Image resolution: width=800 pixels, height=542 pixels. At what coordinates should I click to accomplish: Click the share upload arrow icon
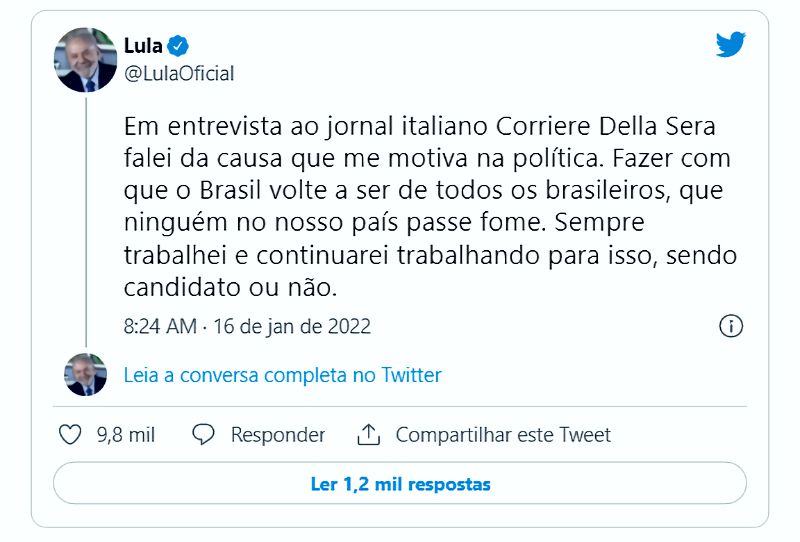click(368, 435)
